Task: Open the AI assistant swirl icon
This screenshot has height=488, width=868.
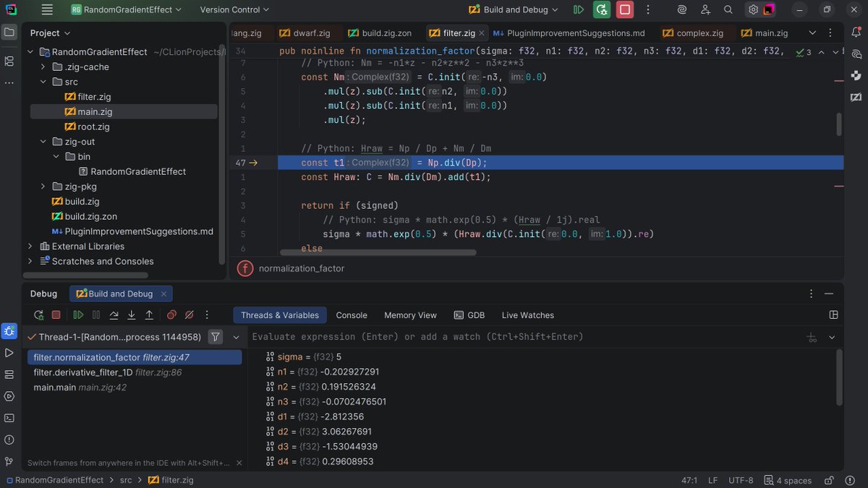Action: [x=681, y=9]
